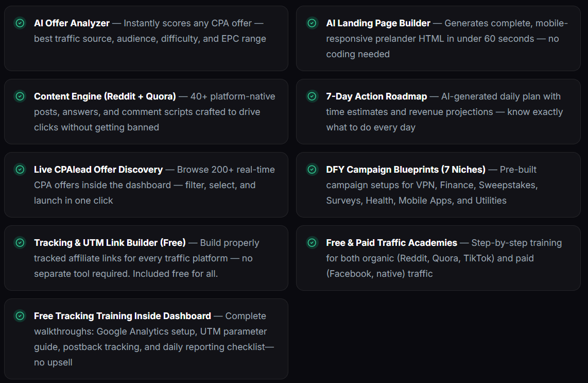588x383 pixels.
Task: Click the Content Engine (Reddit + Quora) heading
Action: click(105, 96)
